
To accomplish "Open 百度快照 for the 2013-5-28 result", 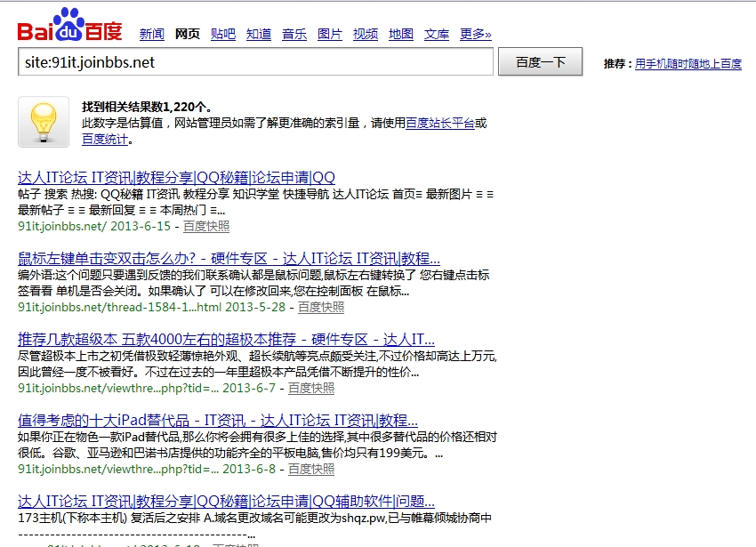I will click(x=321, y=307).
